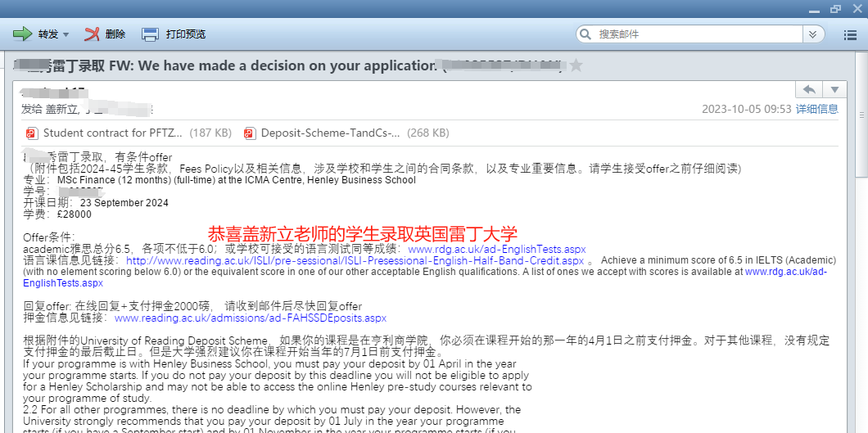Screen dimensions: 868x433
Task: Click the reply arrow button
Action: [x=809, y=89]
